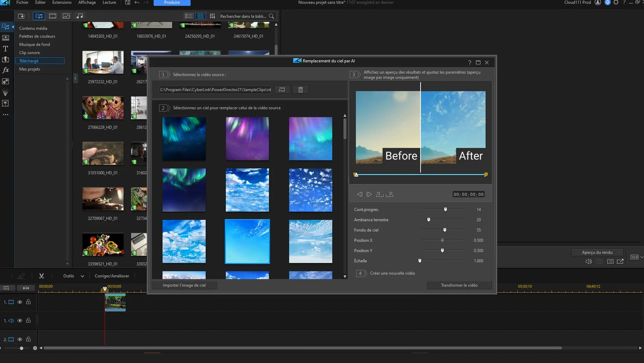Viewport: 644px width, 363px height.
Task: Open the fx Effects room
Action: [5, 70]
